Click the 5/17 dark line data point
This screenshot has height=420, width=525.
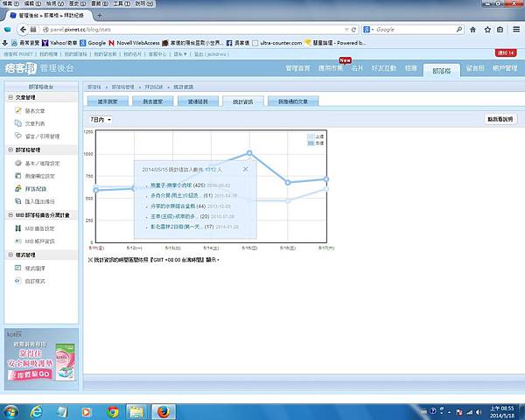[x=326, y=179]
